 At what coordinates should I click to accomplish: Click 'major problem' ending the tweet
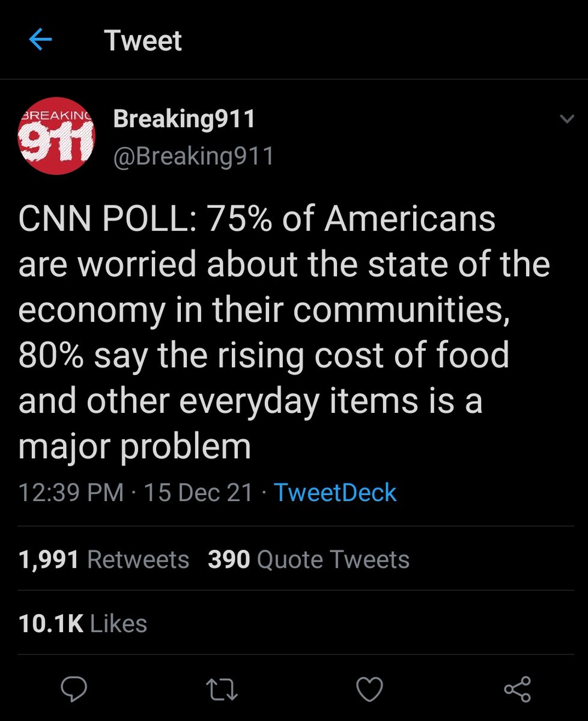(x=135, y=448)
